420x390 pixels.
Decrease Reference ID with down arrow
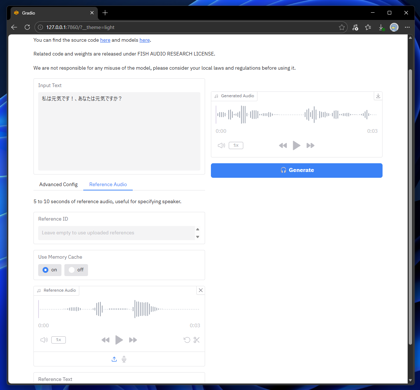[198, 237]
